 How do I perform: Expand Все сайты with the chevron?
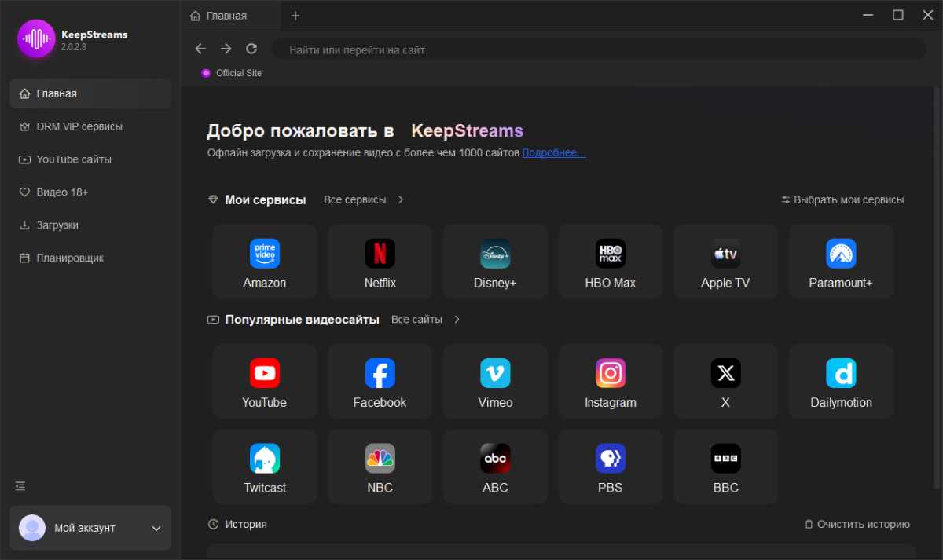point(457,320)
